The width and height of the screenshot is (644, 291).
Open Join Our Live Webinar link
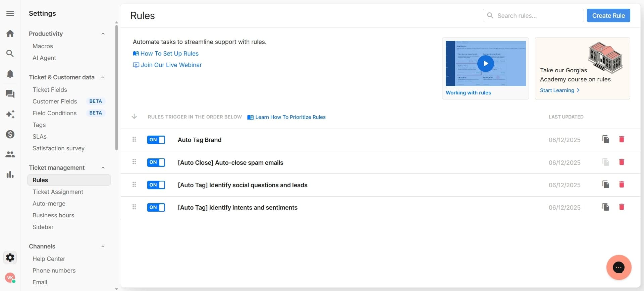[167, 65]
